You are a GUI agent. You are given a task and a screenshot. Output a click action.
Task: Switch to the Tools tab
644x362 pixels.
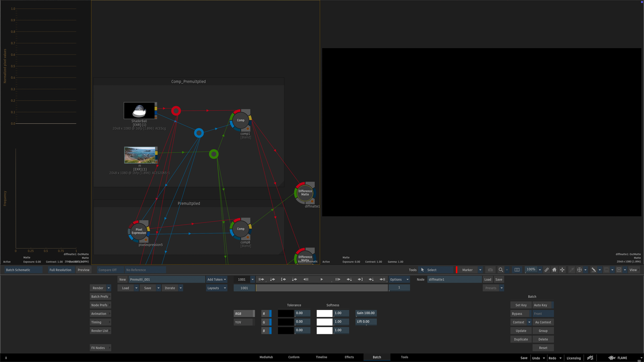pos(405,357)
